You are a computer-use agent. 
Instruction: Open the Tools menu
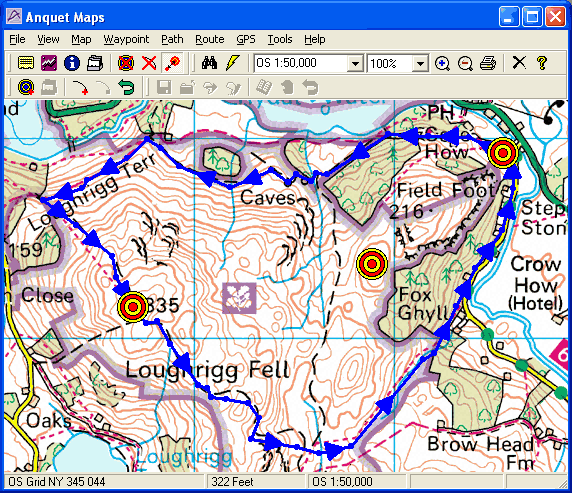(280, 39)
